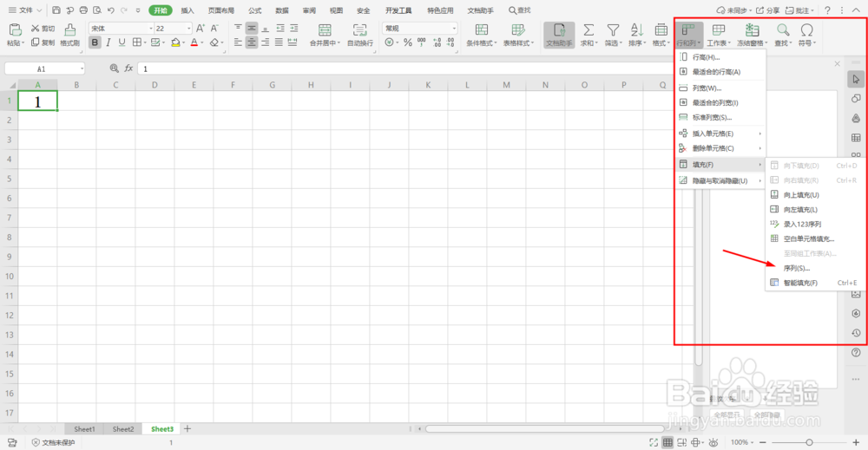
Task: Click the eye protection mode icon
Action: click(x=713, y=442)
